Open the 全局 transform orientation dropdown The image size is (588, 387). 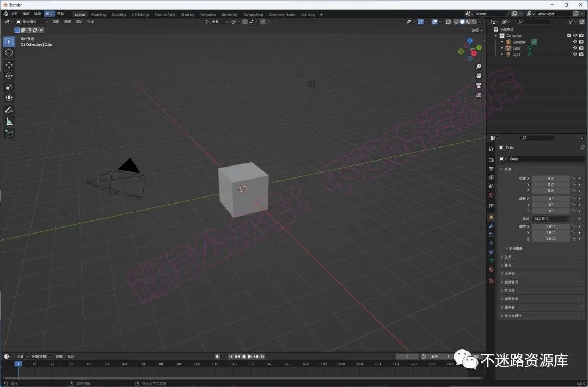pyautogui.click(x=216, y=22)
